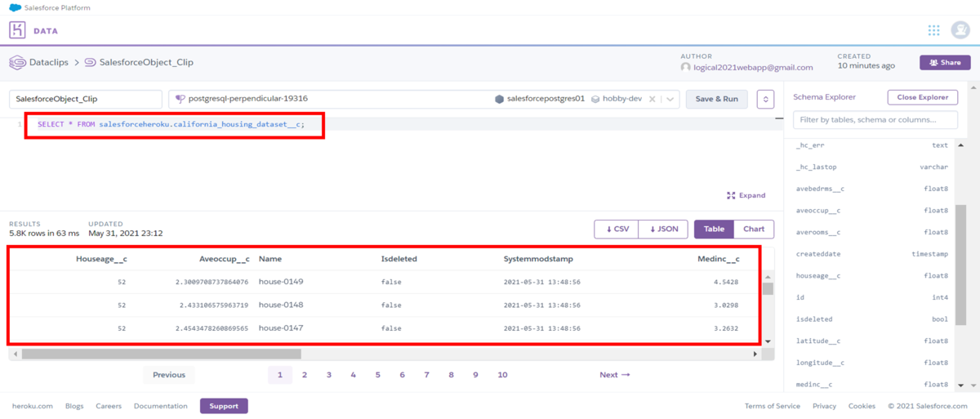This screenshot has height=419, width=980.
Task: Open the Careers footer link
Action: [109, 406]
